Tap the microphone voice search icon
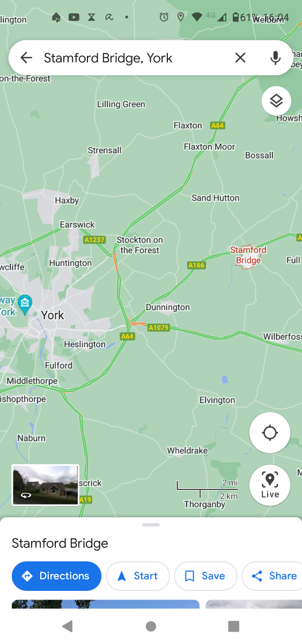The image size is (302, 644). 275,57
